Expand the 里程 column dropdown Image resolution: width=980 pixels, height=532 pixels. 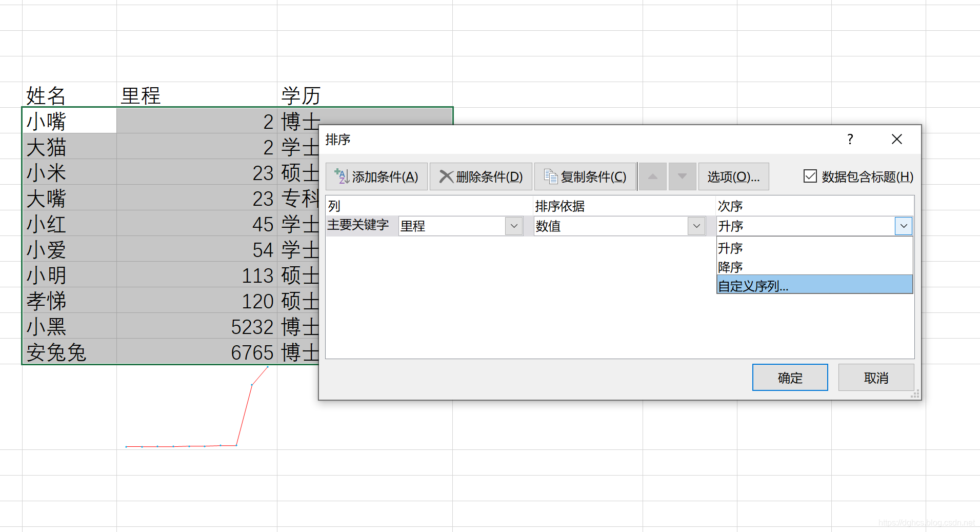pyautogui.click(x=514, y=226)
